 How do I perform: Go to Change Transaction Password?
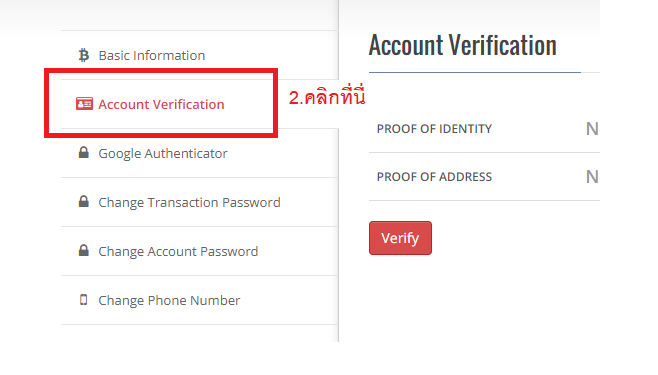coord(199,202)
